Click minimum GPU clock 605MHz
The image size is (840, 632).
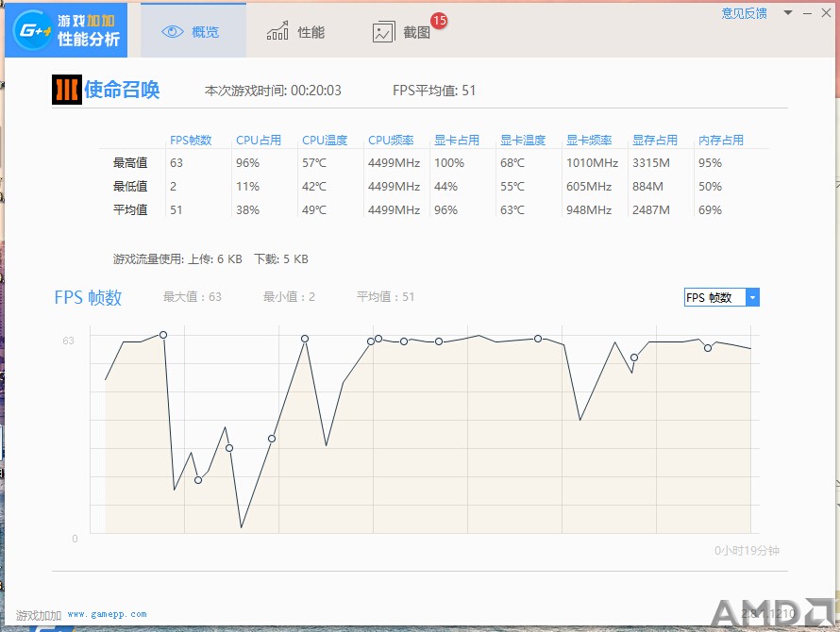(x=589, y=187)
